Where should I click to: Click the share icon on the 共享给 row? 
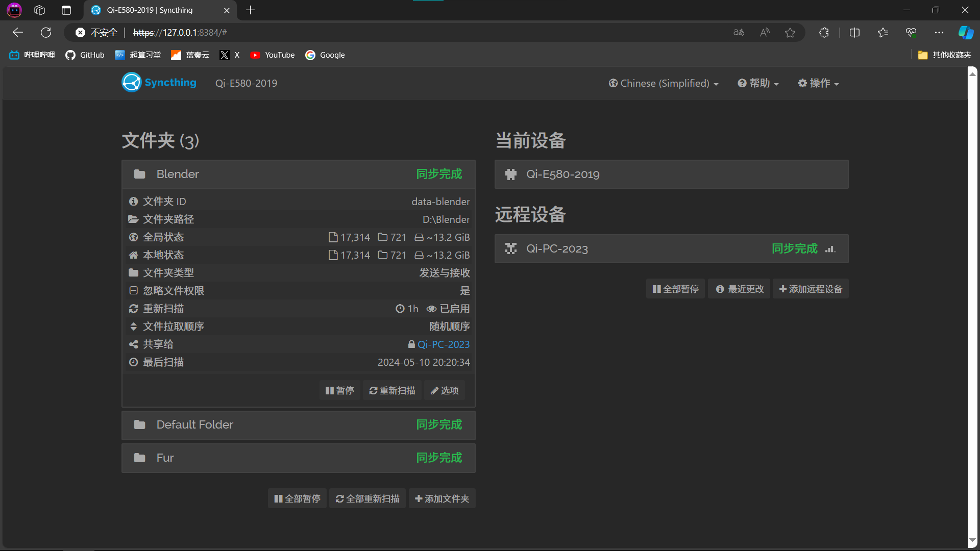point(133,344)
